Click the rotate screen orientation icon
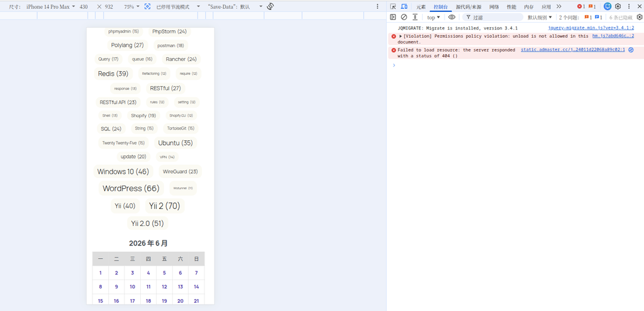The image size is (644, 311). [x=270, y=6]
